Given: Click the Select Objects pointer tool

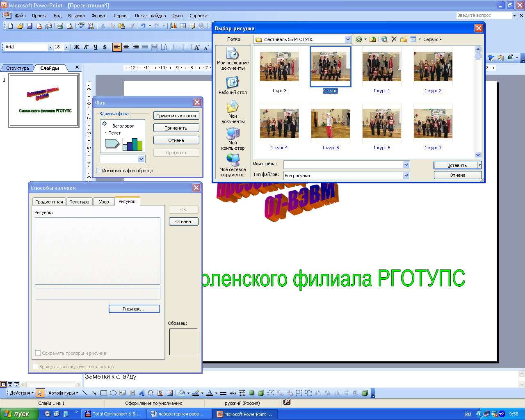Looking at the screenshot, I should [x=40, y=393].
